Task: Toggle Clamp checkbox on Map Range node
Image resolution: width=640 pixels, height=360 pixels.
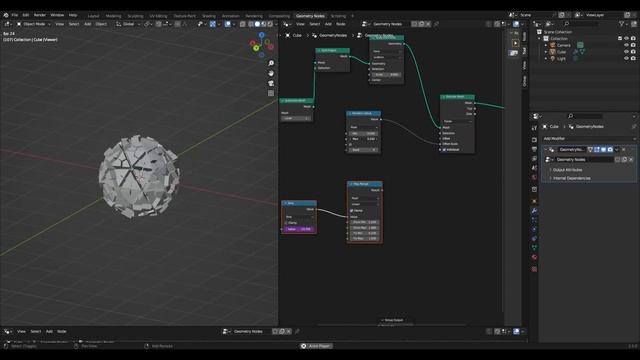Action: (351, 211)
